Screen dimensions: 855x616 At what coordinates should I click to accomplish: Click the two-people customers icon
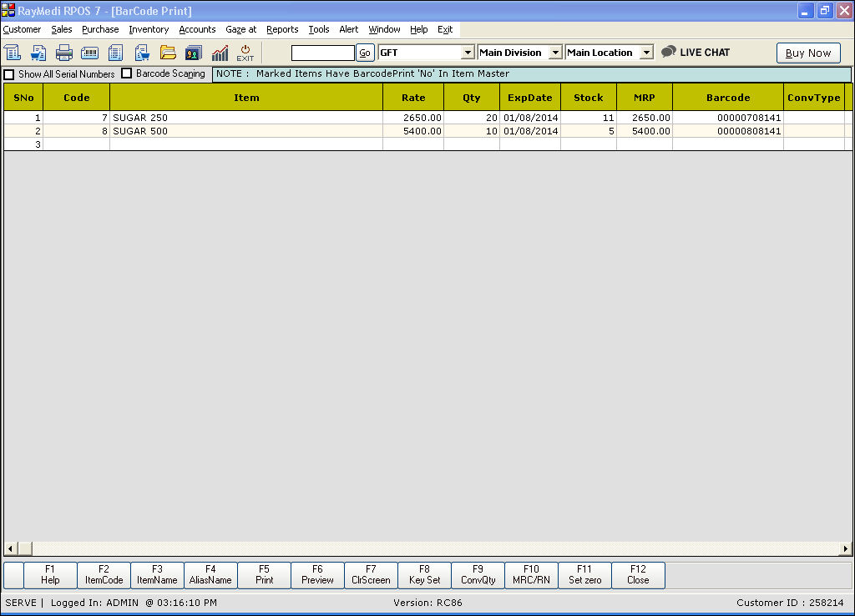tap(194, 53)
